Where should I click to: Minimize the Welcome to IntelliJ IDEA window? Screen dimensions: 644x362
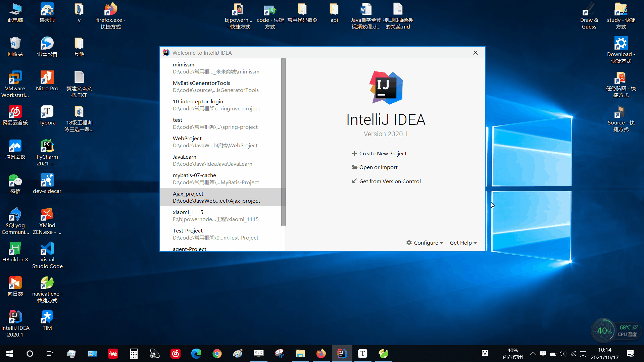[456, 53]
